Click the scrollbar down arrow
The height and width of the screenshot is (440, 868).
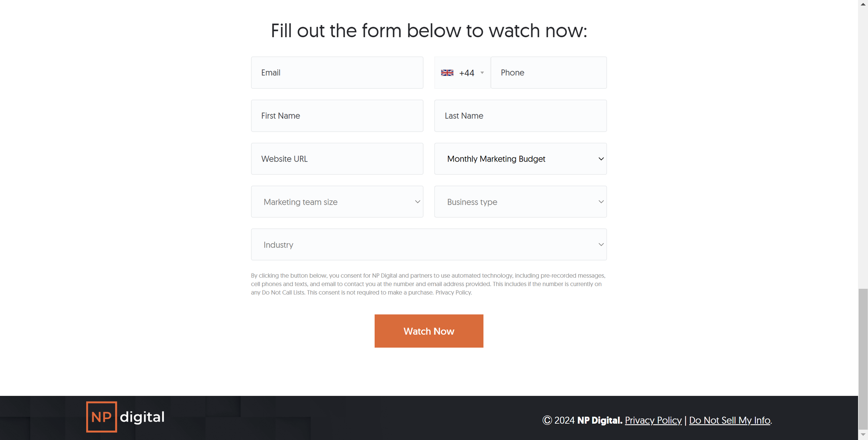[863, 435]
